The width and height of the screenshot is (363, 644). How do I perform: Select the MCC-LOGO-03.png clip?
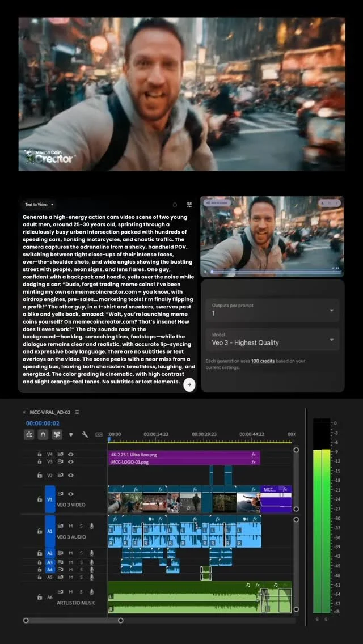pos(184,461)
